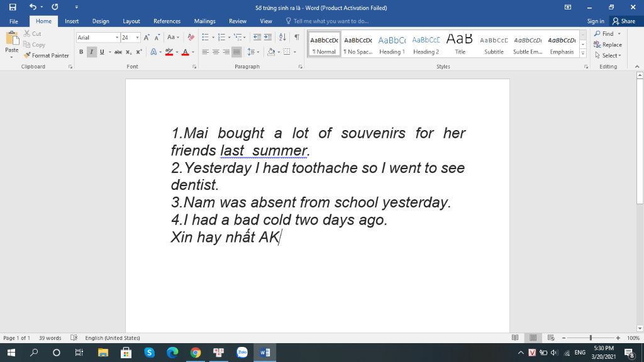This screenshot has height=362, width=644.
Task: Increase the paragraph indent
Action: tap(268, 37)
